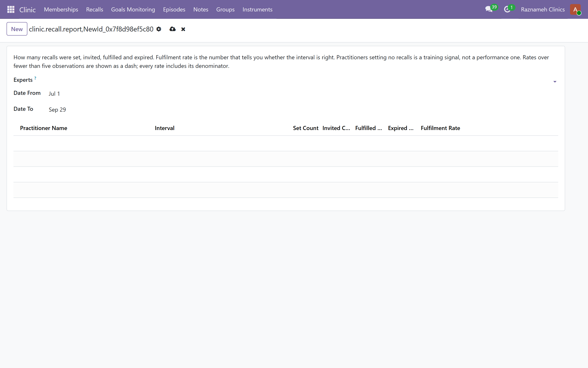Sort by Invited Count column header
Screen dimensions: 588x368
pos(336,128)
